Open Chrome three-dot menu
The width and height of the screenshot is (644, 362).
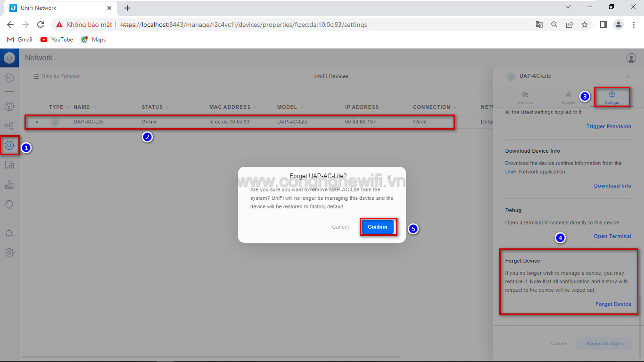(x=634, y=25)
